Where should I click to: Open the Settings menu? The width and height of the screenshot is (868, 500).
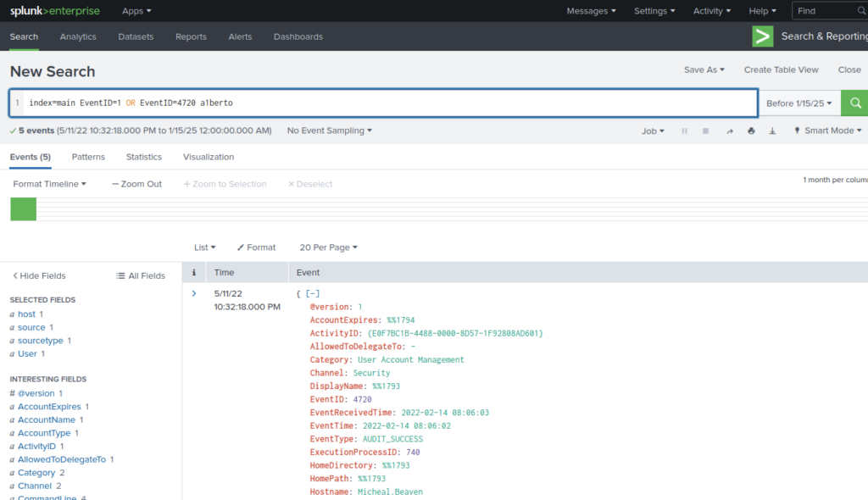pyautogui.click(x=654, y=11)
